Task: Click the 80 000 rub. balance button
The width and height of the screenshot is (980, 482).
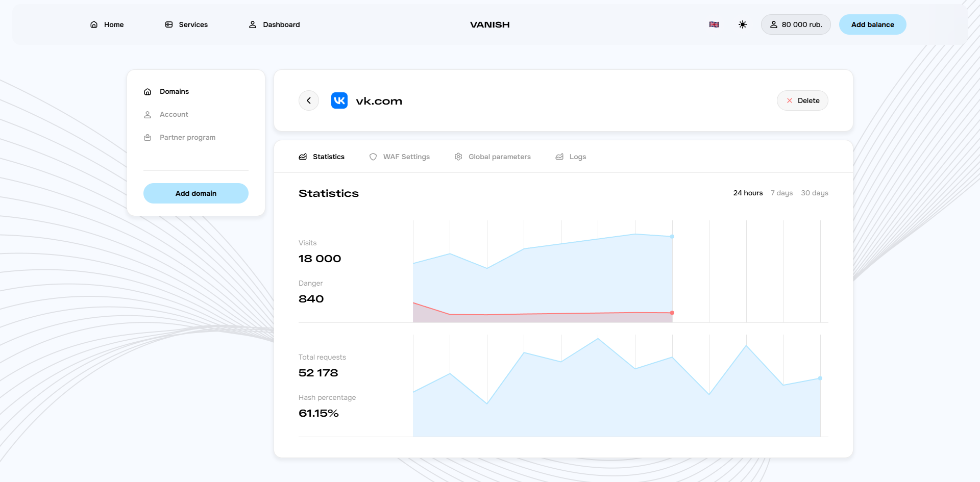Action: point(796,24)
